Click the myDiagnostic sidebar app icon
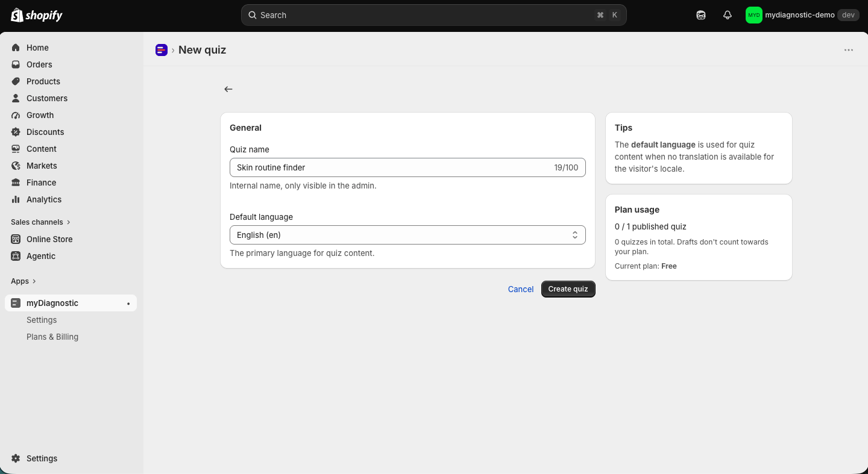 [x=16, y=303]
